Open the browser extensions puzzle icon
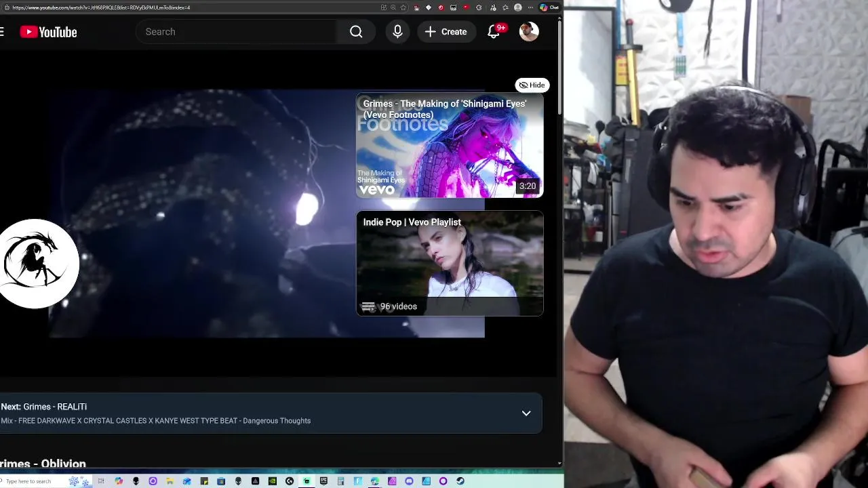Viewport: 868px width, 488px height. [x=479, y=7]
